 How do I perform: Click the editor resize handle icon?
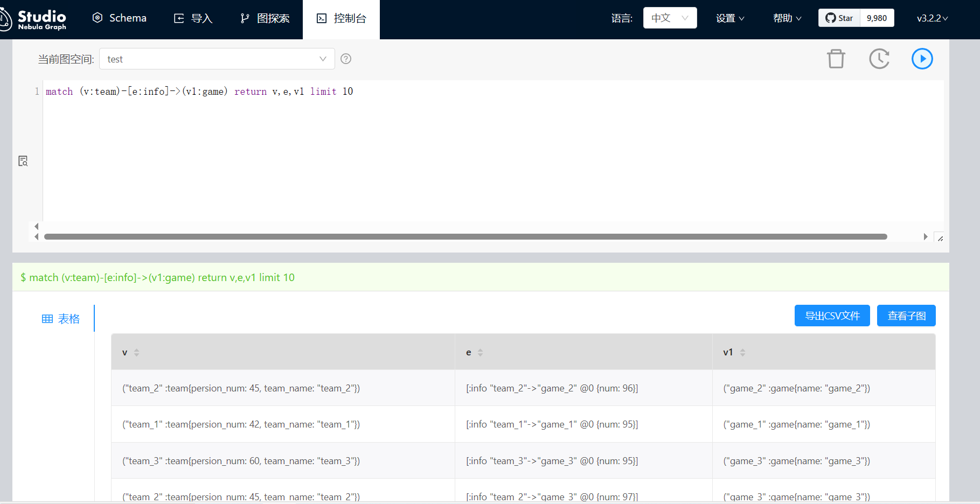940,237
